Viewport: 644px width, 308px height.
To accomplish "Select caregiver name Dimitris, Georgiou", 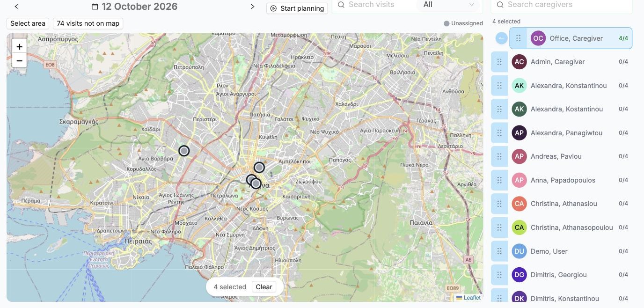I will coord(559,275).
